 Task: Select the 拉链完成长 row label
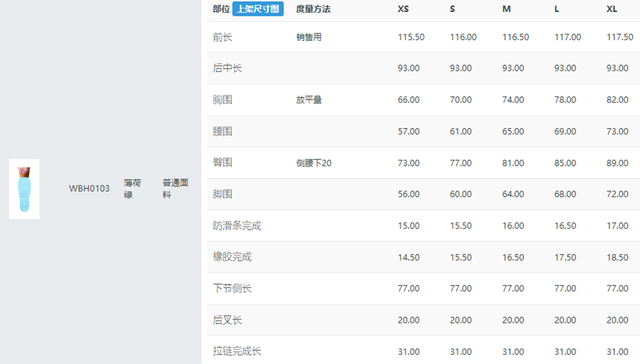(237, 351)
